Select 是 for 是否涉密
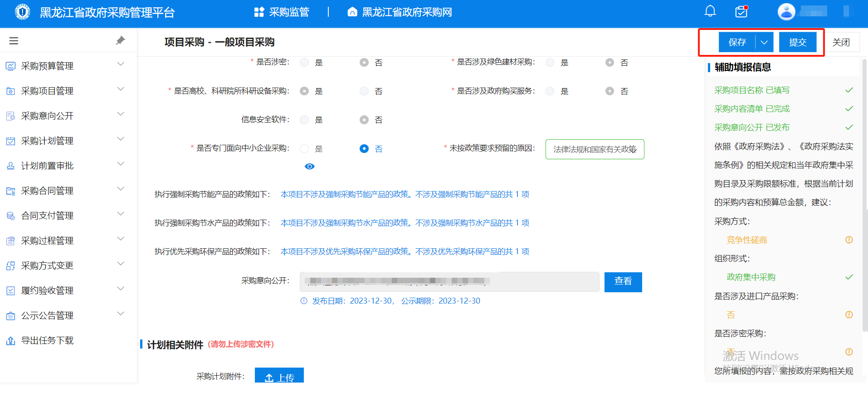This screenshot has width=868, height=393. 304,63
